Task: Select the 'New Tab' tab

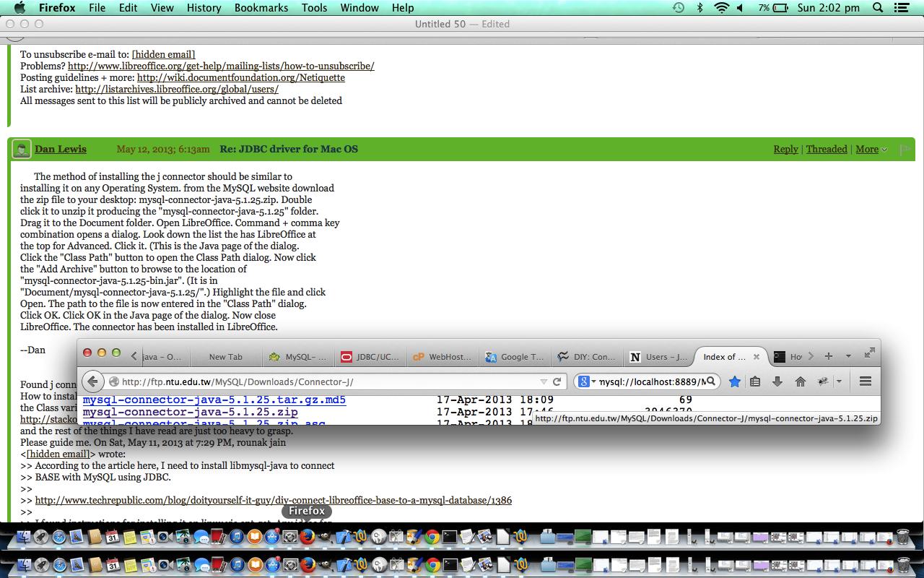Action: 225,357
